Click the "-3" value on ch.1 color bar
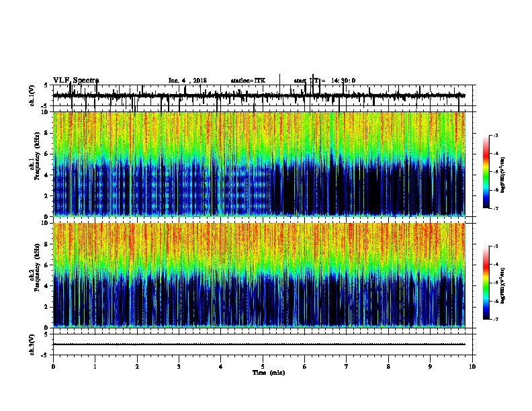Screen dimensions: 532x411 [495, 136]
